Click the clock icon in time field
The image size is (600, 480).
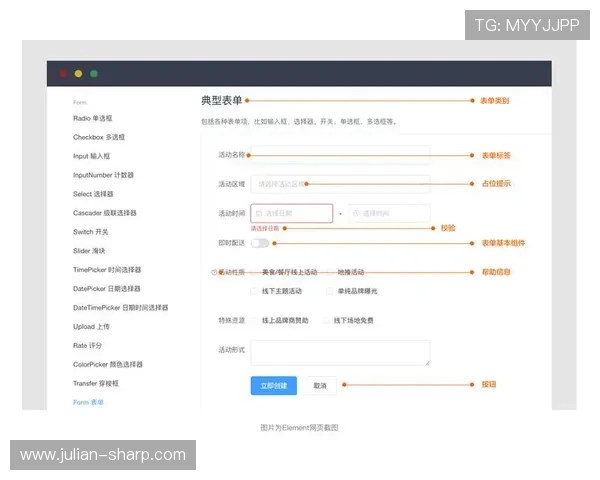(356, 213)
